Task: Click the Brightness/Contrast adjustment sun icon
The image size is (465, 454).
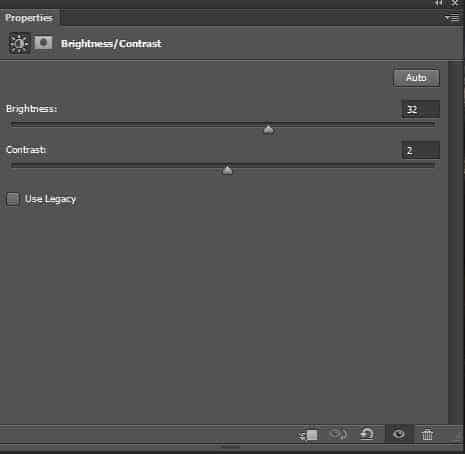Action: click(x=19, y=43)
